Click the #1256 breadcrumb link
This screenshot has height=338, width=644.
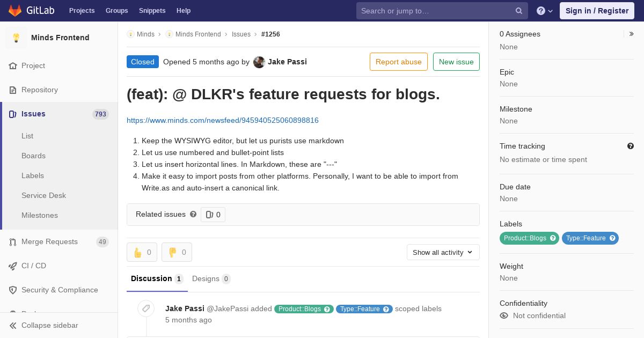270,34
